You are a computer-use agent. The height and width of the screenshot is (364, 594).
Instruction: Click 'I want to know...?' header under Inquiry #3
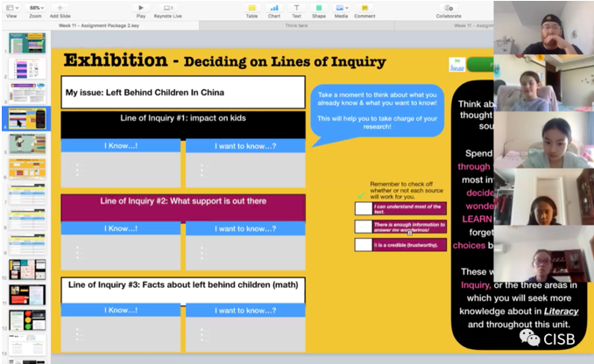pos(245,311)
